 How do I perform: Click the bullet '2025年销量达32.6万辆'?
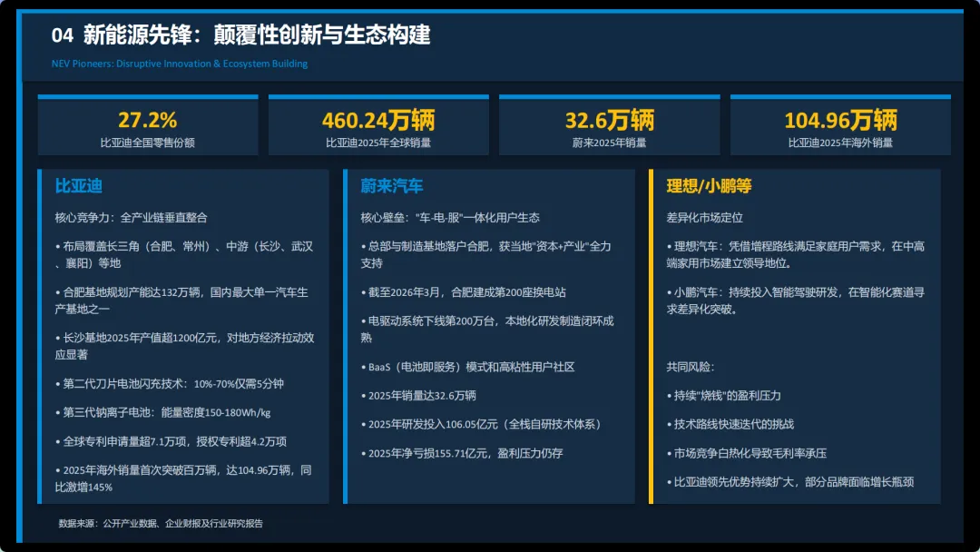(x=418, y=396)
